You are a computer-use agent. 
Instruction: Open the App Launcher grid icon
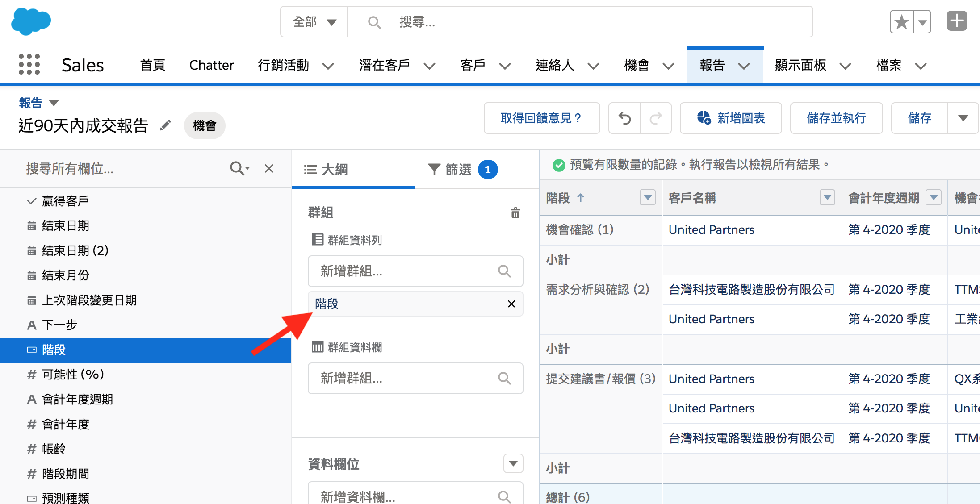29,65
